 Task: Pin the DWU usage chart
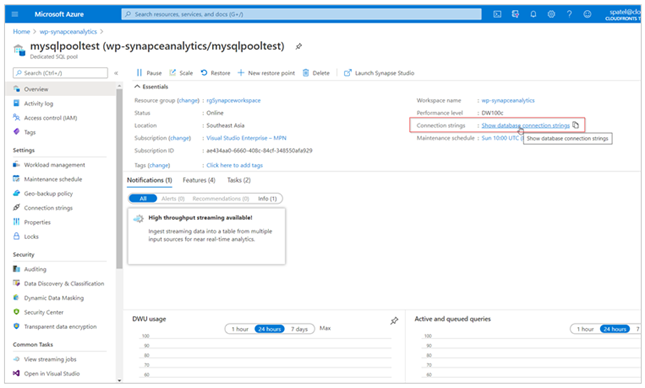394,321
